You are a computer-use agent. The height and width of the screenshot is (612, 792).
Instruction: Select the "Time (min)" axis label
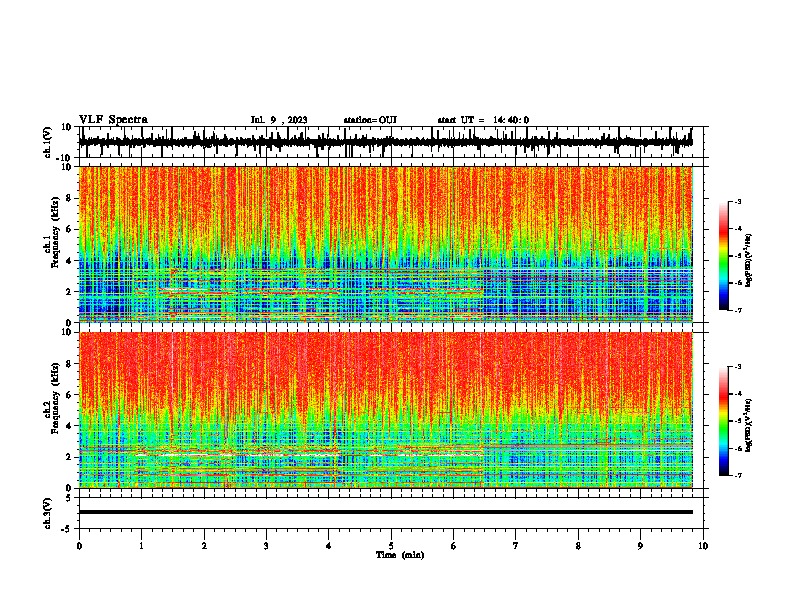(400, 555)
